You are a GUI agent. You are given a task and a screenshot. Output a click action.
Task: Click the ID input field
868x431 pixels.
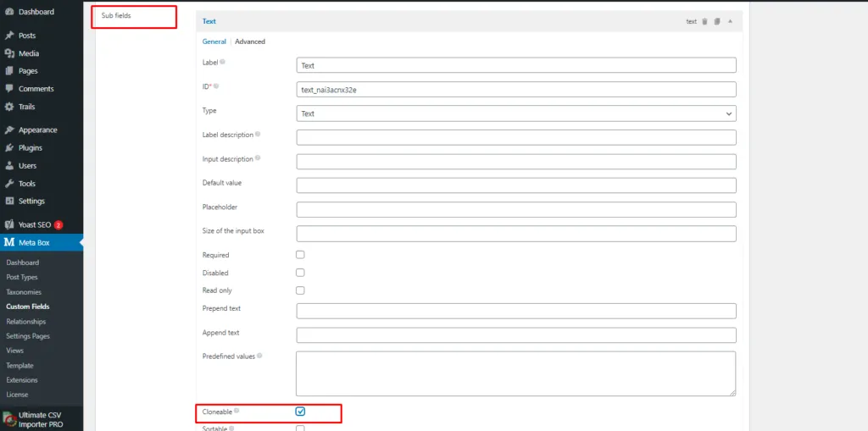516,90
